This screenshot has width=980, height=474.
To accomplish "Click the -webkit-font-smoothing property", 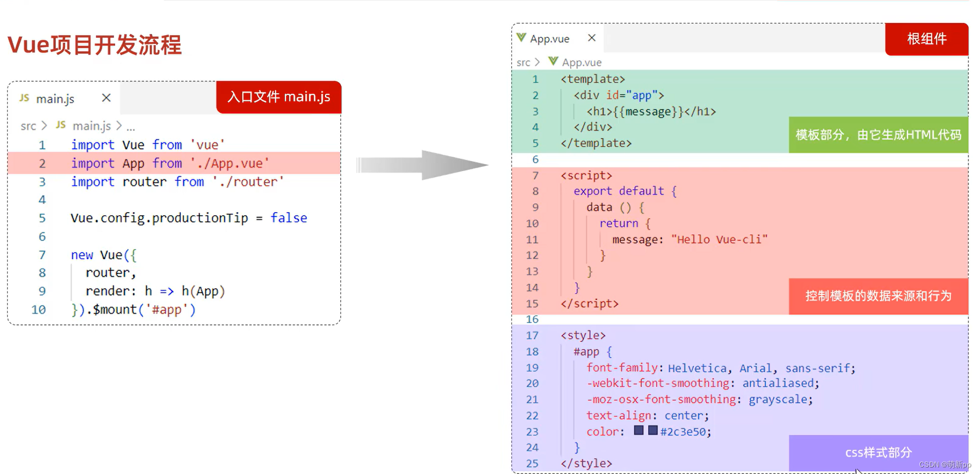I will (x=658, y=383).
